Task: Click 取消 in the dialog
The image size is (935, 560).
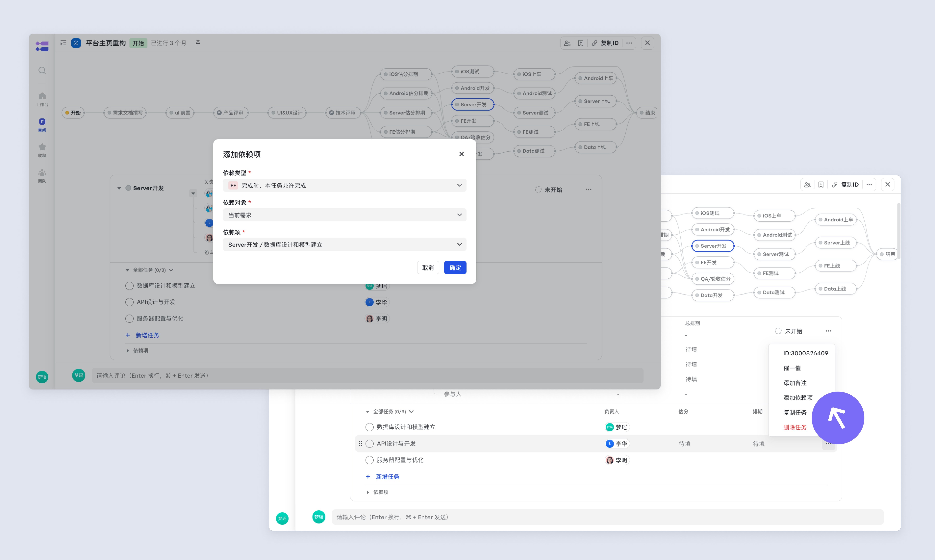Action: point(428,267)
